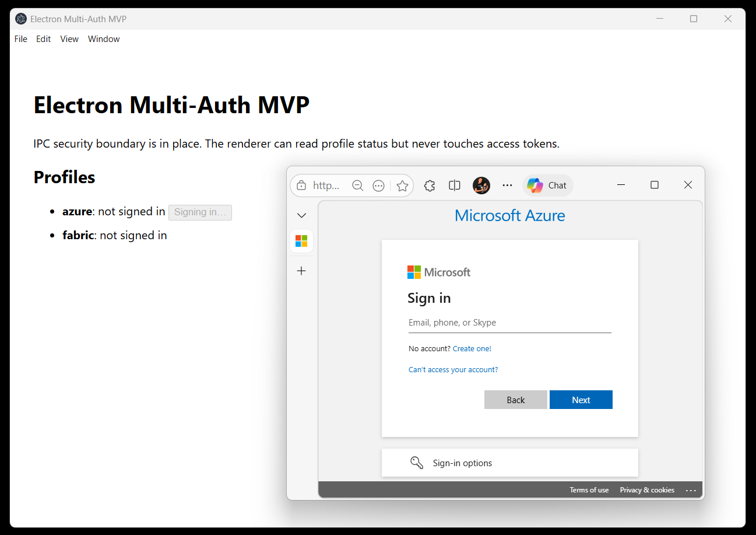Click the truncated http URL text
Viewport: 756px width, 535px height.
tap(326, 186)
